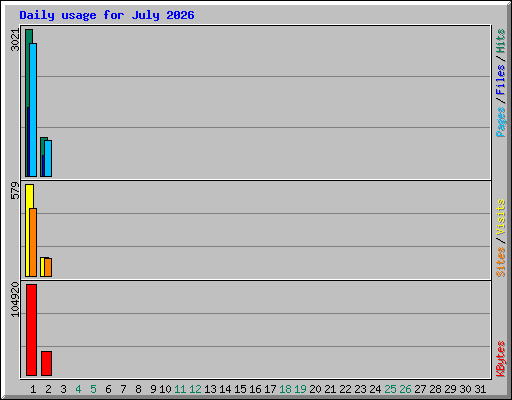Viewport: 512px width, 400px height.
Task: Click the 'Daily usage for July 2026' title
Action: 107,15
